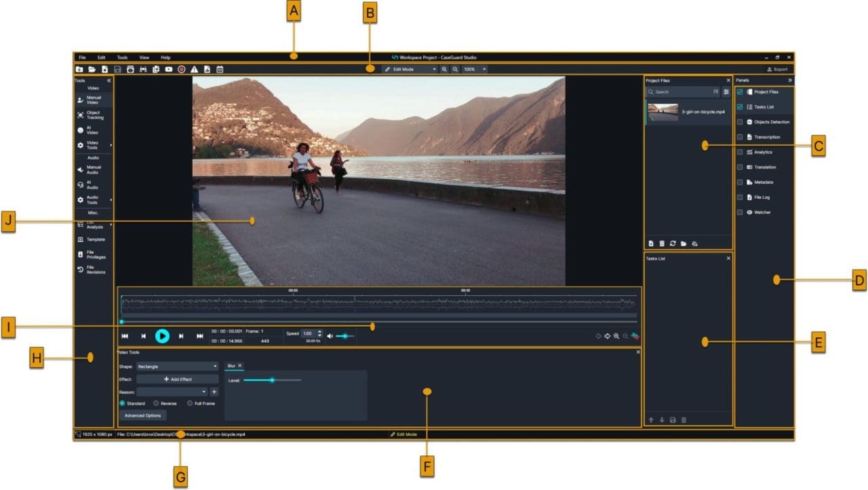Viewport: 868px width, 490px height.
Task: Click the refresh icon in Project Files
Action: 673,243
